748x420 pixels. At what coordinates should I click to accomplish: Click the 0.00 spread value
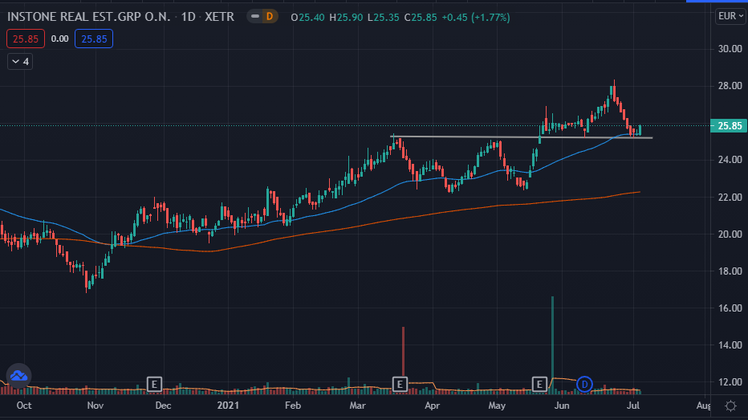click(60, 39)
